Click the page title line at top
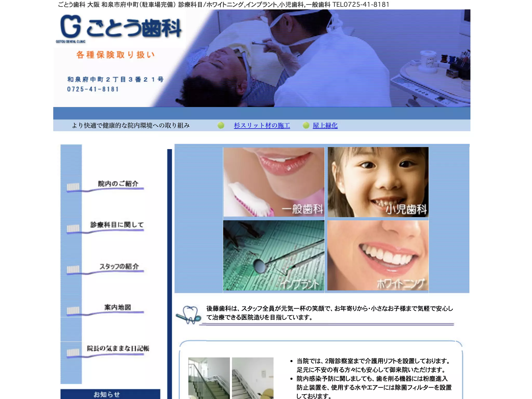Viewport: 532px width, 399px height. coord(223,4)
